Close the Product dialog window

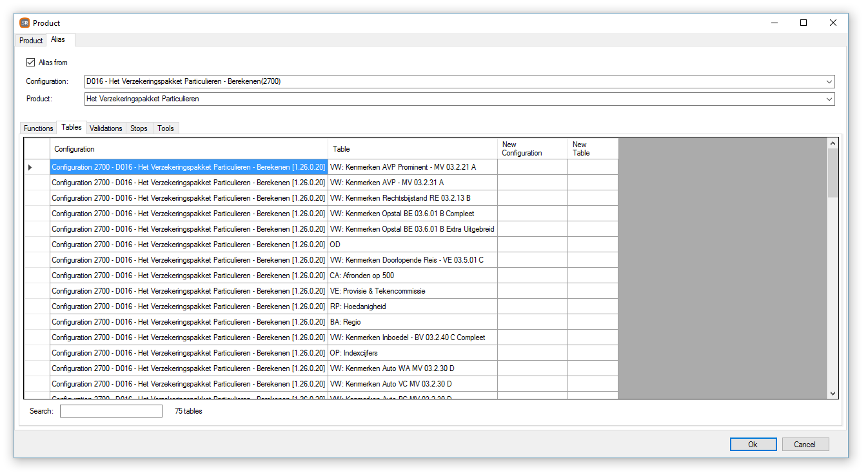click(833, 23)
